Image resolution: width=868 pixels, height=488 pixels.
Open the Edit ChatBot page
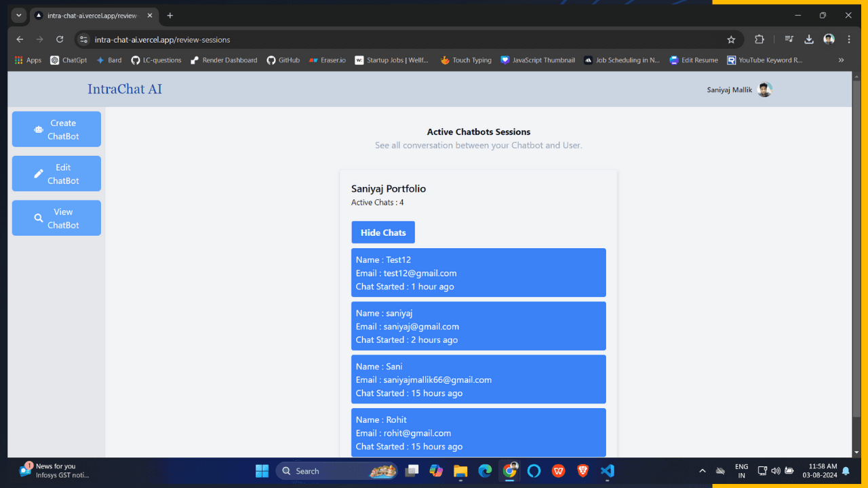pyautogui.click(x=56, y=174)
